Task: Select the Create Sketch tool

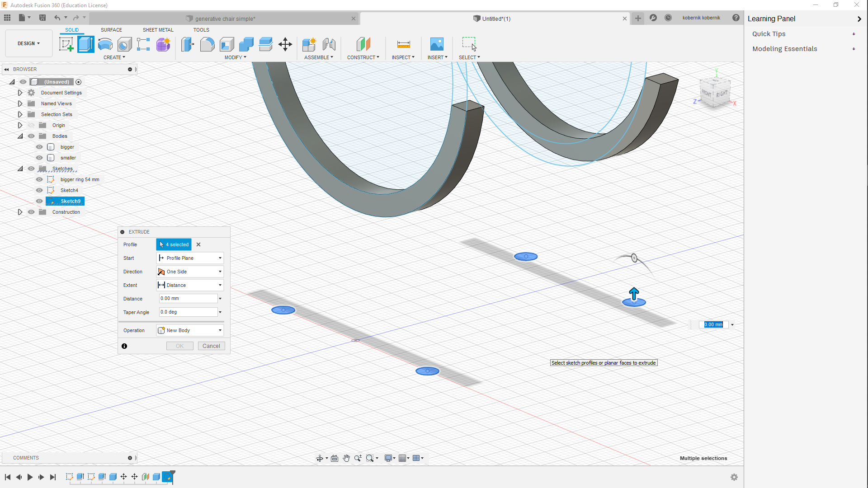Action: [x=66, y=44]
